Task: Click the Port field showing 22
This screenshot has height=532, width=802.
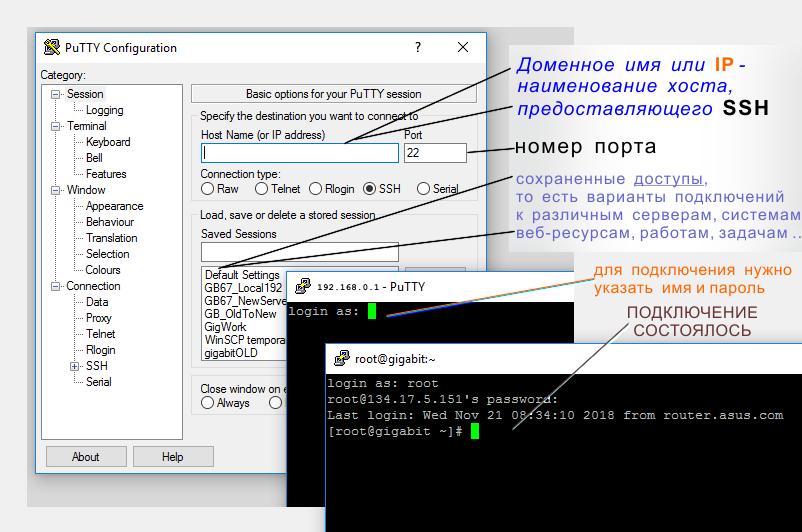Action: 435,153
